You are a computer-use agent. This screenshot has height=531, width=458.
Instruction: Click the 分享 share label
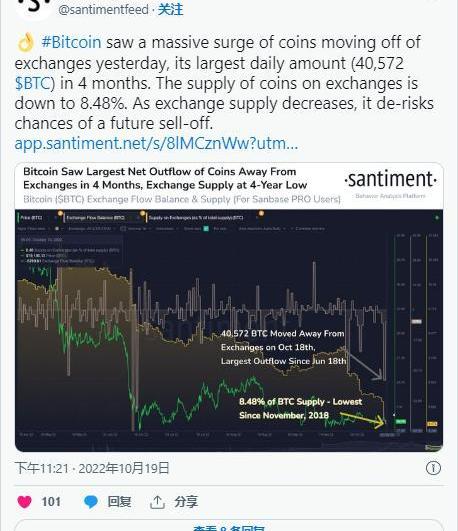coord(186,502)
